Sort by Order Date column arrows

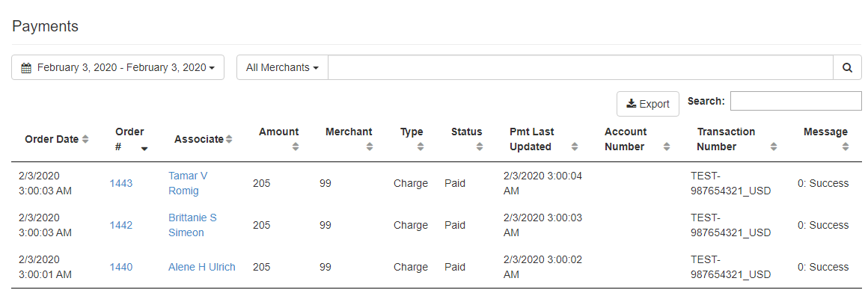tap(85, 140)
